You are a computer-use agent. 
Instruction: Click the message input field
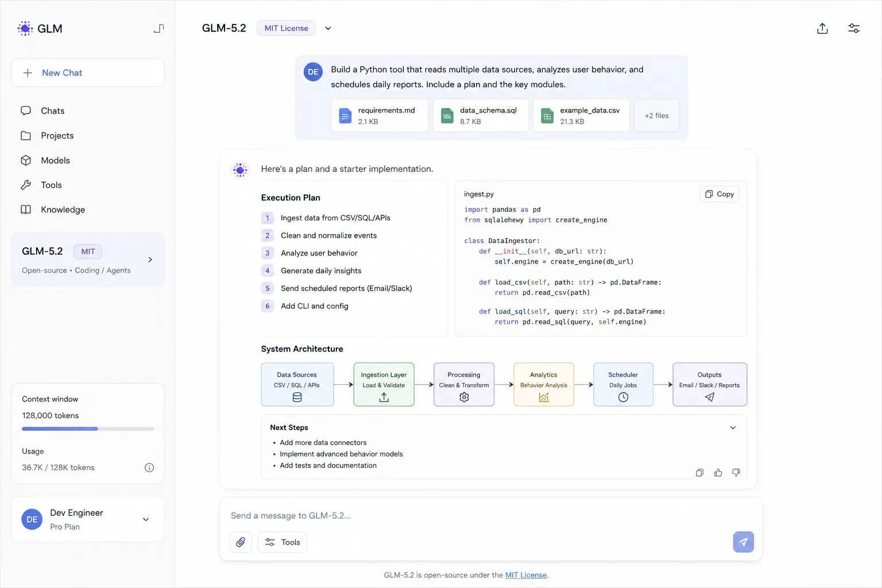point(491,516)
